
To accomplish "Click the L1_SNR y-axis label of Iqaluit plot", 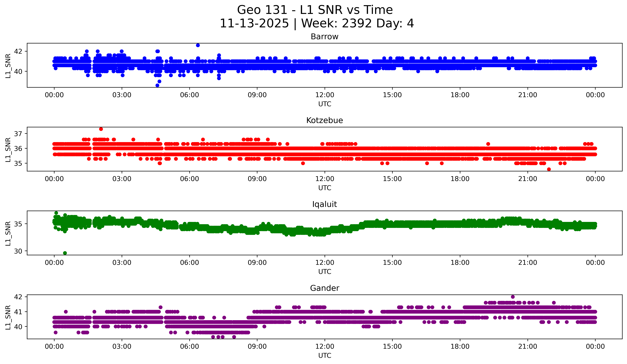I will pos(8,233).
